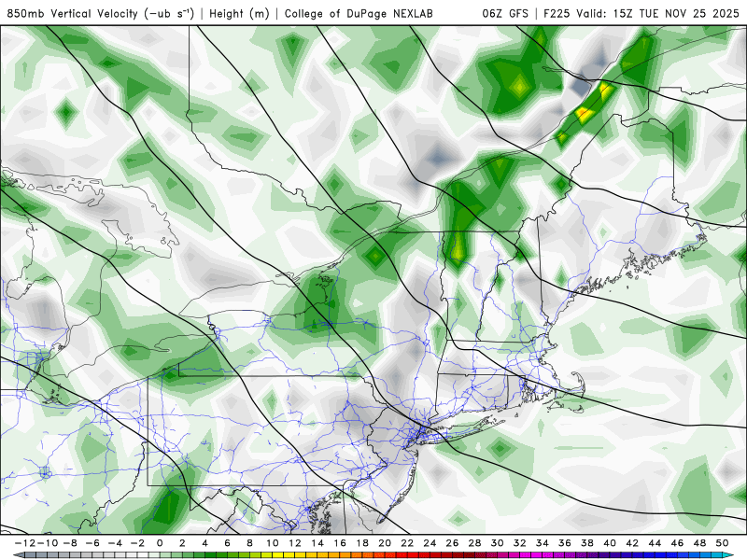Screen dimensions: 747x560
Task: Pick the red color bar segment below 22
Action: point(413,555)
